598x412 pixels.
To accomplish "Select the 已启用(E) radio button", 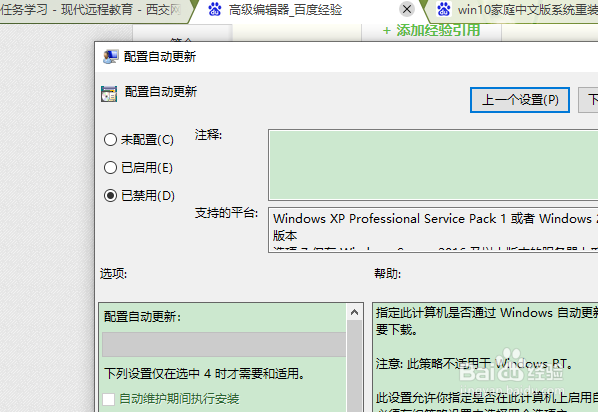I will (110, 167).
